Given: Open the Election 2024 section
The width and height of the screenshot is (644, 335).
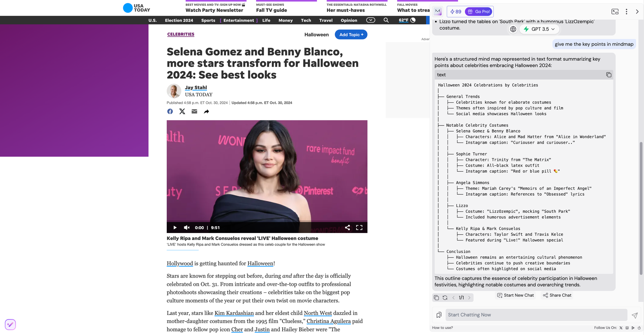Looking at the screenshot, I should click(179, 20).
